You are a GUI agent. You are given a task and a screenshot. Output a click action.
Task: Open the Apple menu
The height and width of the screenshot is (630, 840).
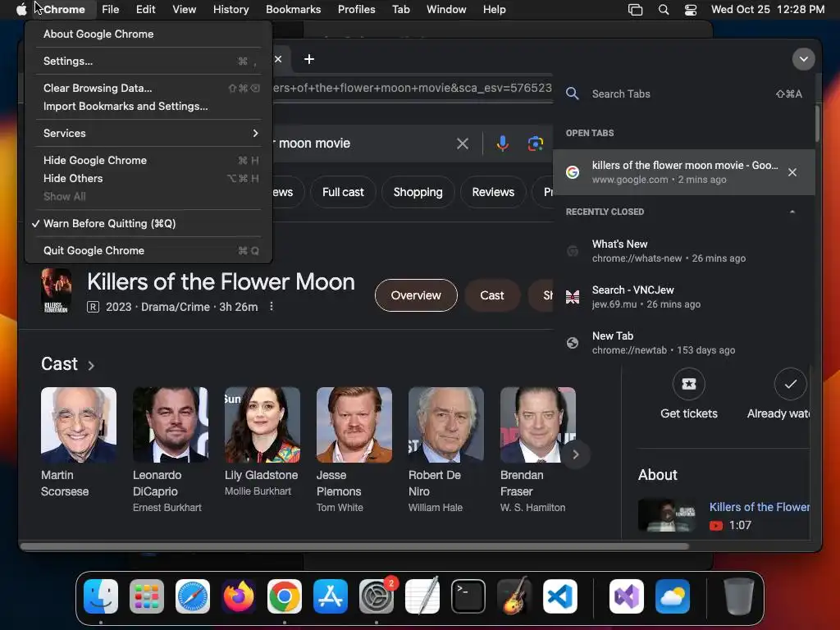pos(21,9)
